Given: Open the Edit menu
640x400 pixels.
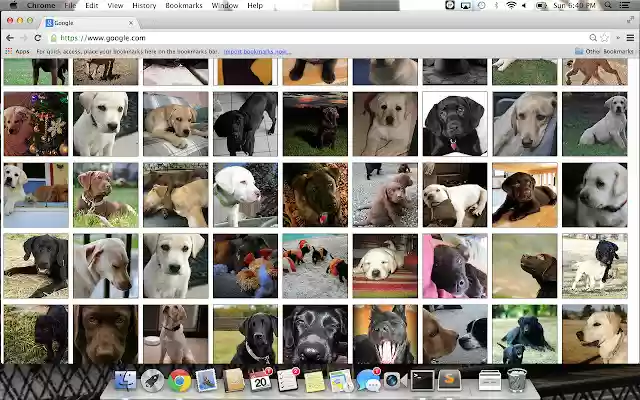Looking at the screenshot, I should tap(92, 5).
